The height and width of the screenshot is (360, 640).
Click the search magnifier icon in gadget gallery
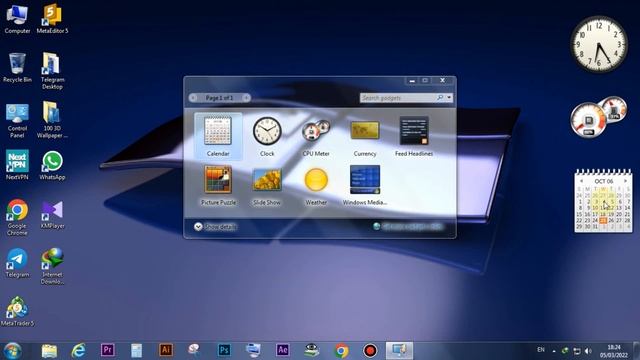tap(440, 98)
